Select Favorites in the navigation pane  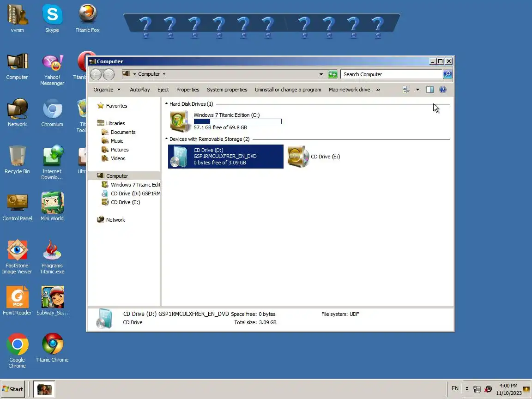point(116,106)
